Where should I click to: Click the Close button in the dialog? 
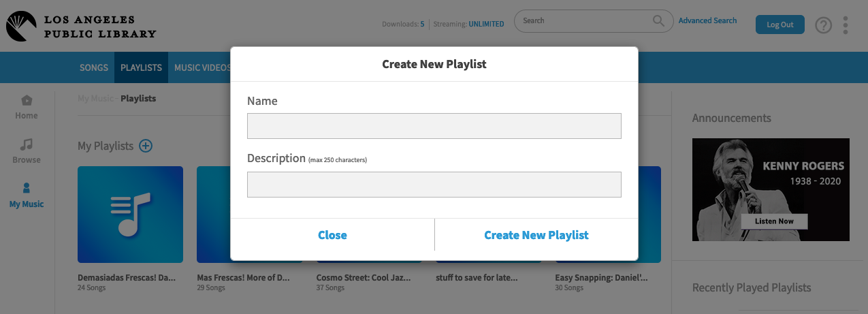click(x=332, y=235)
